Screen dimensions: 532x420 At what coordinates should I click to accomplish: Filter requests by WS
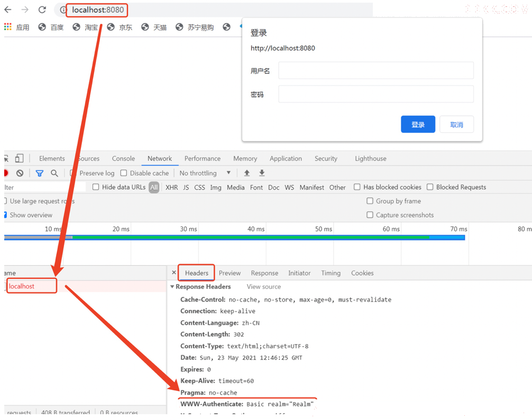pos(289,187)
